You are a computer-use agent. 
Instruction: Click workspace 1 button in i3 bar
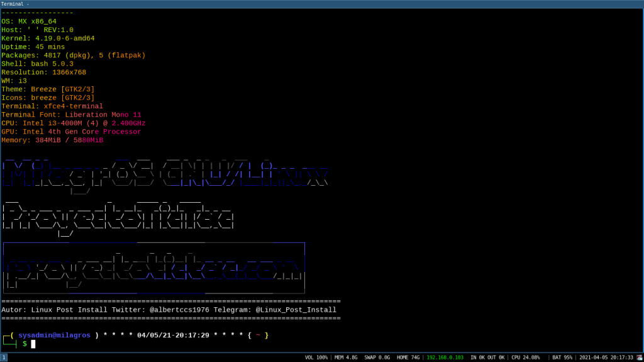4,357
